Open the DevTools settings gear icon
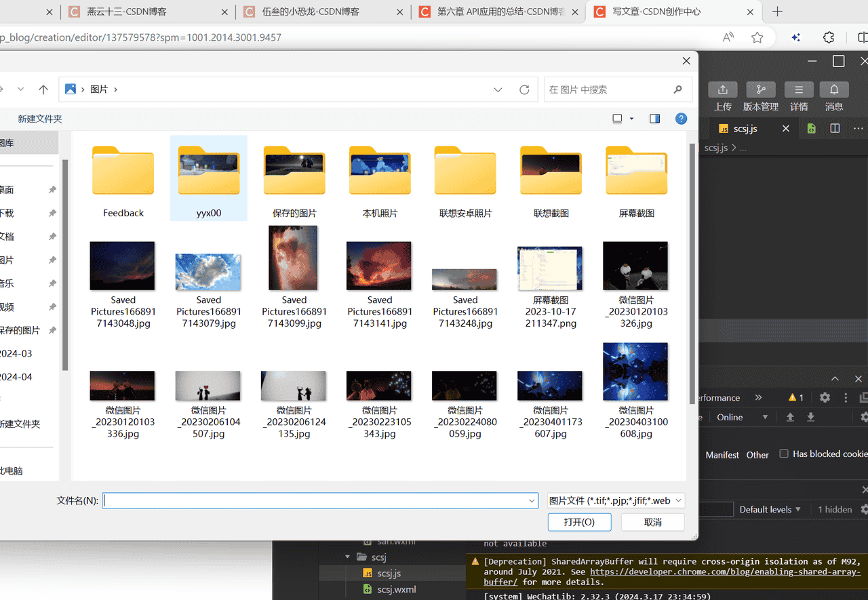Screen dimensions: 868x600 tap(825, 398)
